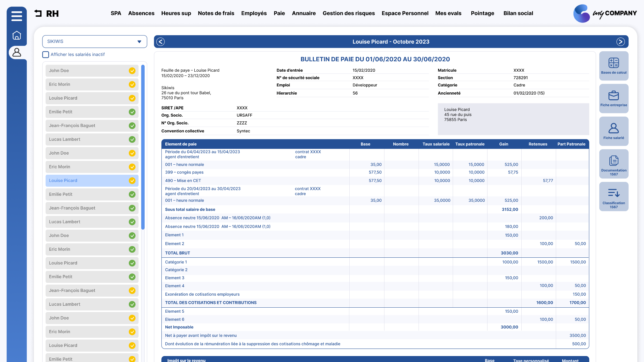Click the Net Imposable row label
Viewport: 644px width, 362px height.
coord(179,327)
